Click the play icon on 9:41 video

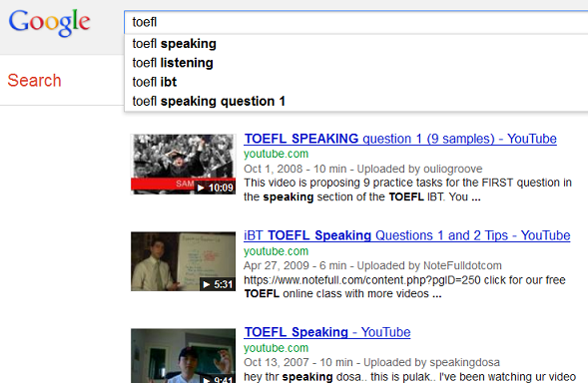pos(207,380)
